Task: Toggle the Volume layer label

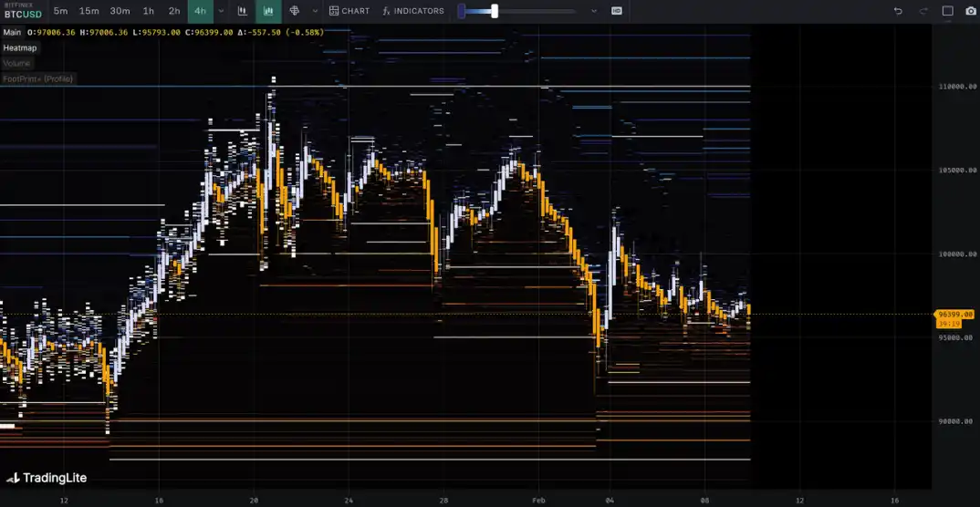Action: [16, 63]
